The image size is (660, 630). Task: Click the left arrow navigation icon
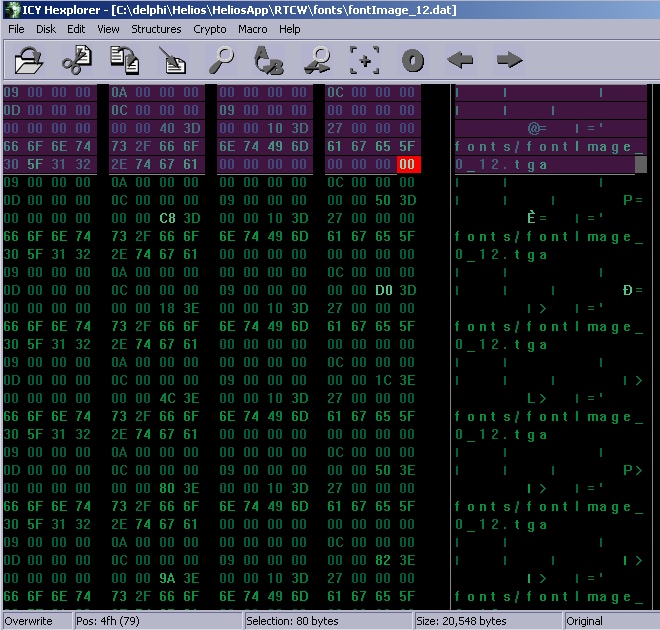460,61
